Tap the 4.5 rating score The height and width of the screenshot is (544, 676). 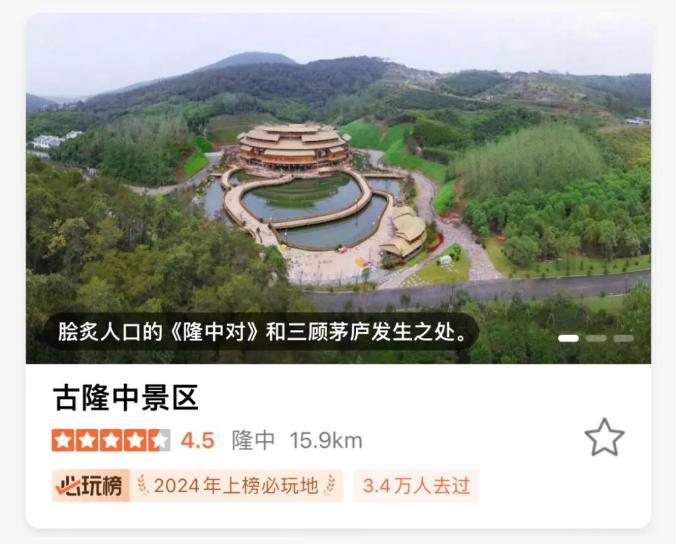pyautogui.click(x=197, y=441)
